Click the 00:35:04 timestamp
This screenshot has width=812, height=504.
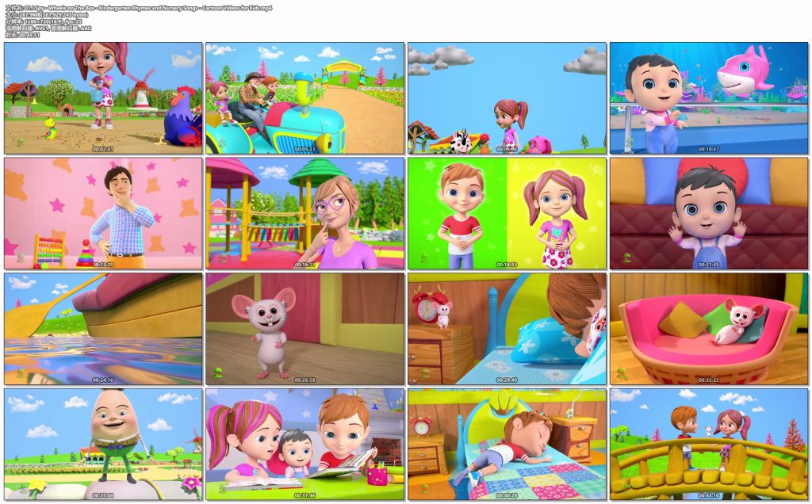[x=102, y=495]
